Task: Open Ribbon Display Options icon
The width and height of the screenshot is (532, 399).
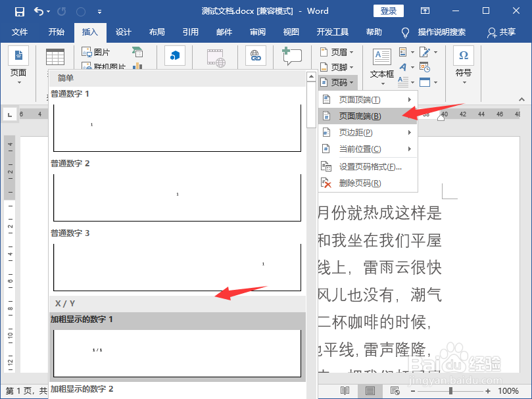Action: pos(425,11)
